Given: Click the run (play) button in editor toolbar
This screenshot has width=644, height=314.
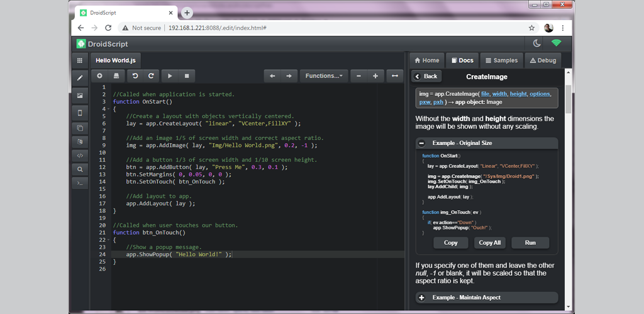Looking at the screenshot, I should pos(169,76).
